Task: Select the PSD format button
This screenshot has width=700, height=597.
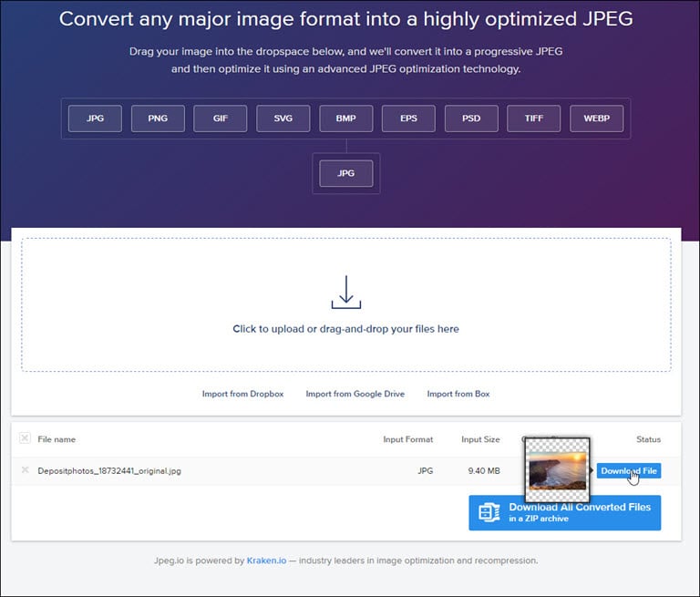Action: [x=471, y=118]
